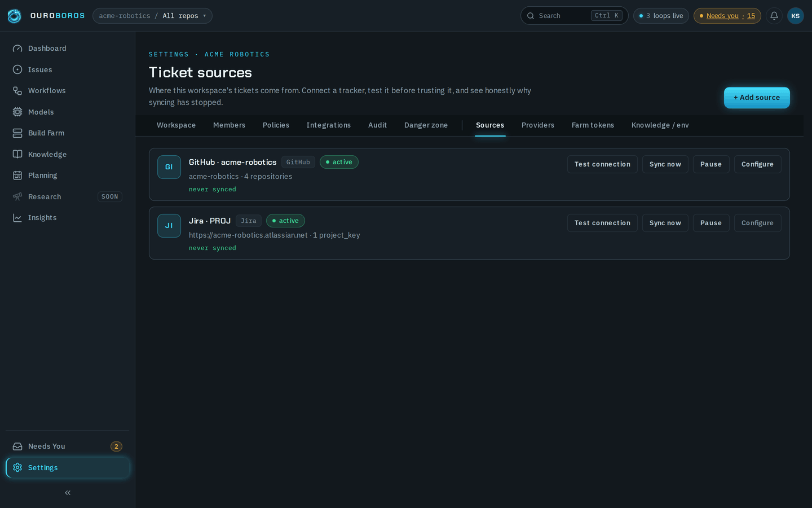812x508 pixels.
Task: Click the Ouroboros logo icon
Action: [x=14, y=16]
